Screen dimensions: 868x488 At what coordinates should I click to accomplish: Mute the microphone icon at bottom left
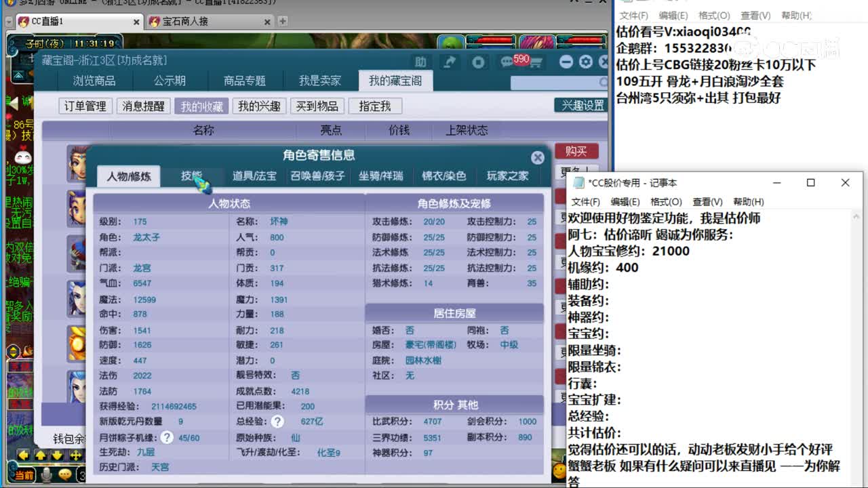click(46, 475)
